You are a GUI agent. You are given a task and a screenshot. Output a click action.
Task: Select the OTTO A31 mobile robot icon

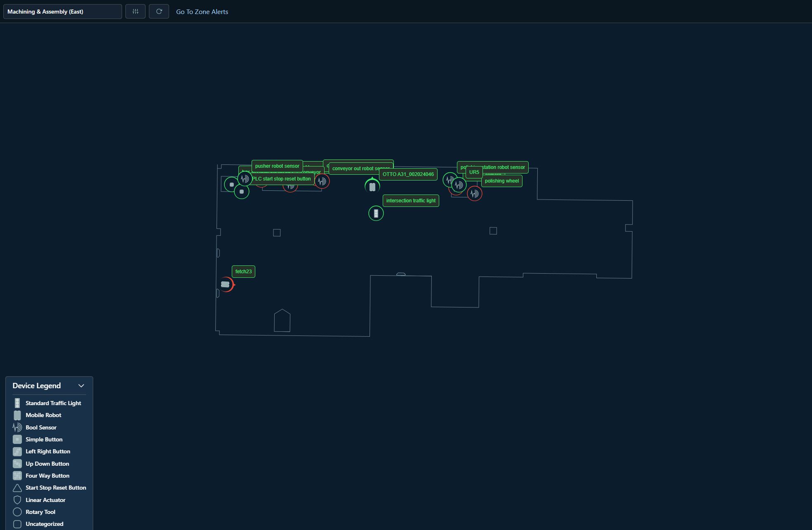[372, 187]
